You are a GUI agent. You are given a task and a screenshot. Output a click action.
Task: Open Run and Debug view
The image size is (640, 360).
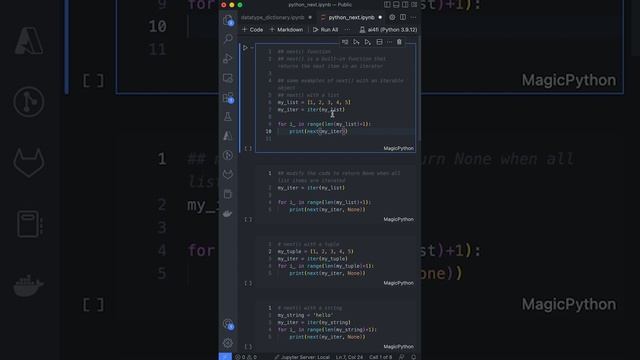coord(228,58)
